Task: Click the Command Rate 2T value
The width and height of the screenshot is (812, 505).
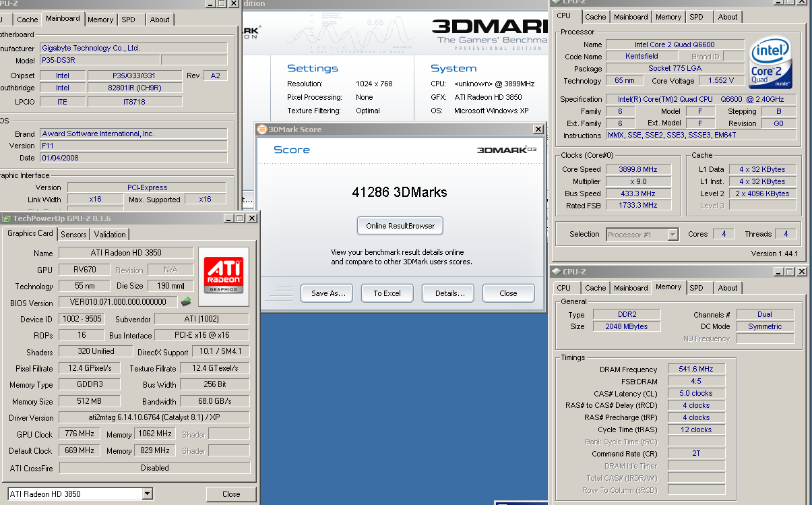Action: click(x=697, y=454)
